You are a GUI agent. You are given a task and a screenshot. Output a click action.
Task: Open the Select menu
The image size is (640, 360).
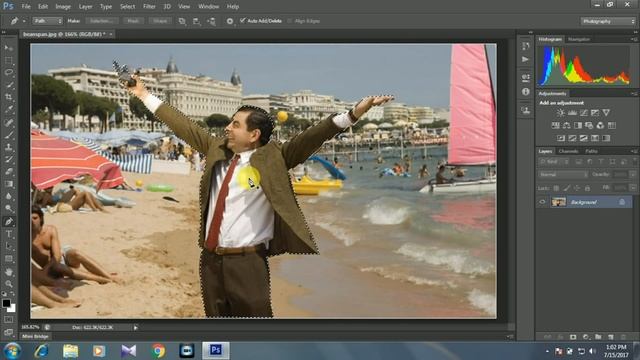pyautogui.click(x=127, y=7)
